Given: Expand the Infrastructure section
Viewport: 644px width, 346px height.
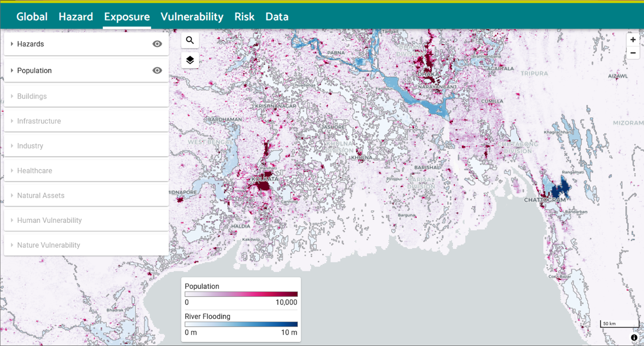Looking at the screenshot, I should click(86, 121).
